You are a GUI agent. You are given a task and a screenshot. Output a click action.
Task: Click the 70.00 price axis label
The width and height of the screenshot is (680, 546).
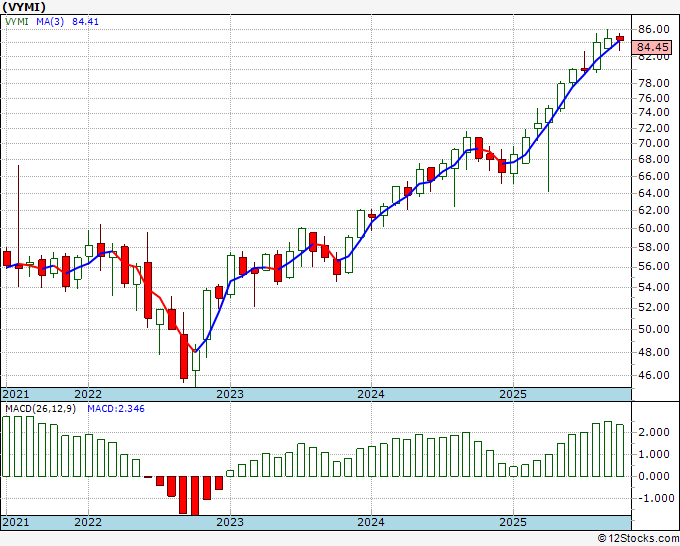[654, 143]
